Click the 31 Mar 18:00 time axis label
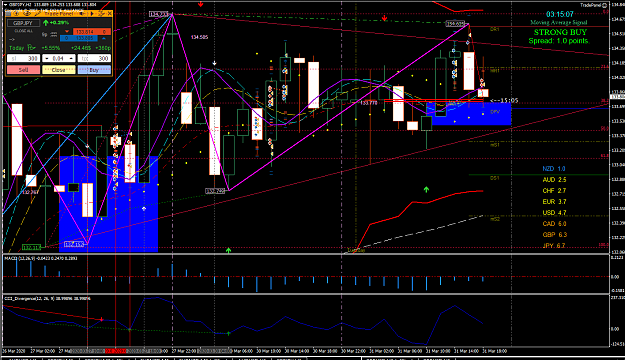Screen dimensions: 625x360 click(495, 351)
